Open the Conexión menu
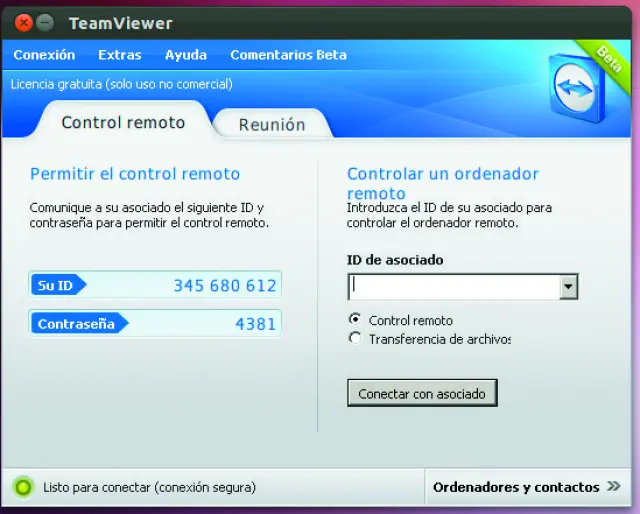This screenshot has height=514, width=640. pyautogui.click(x=44, y=55)
